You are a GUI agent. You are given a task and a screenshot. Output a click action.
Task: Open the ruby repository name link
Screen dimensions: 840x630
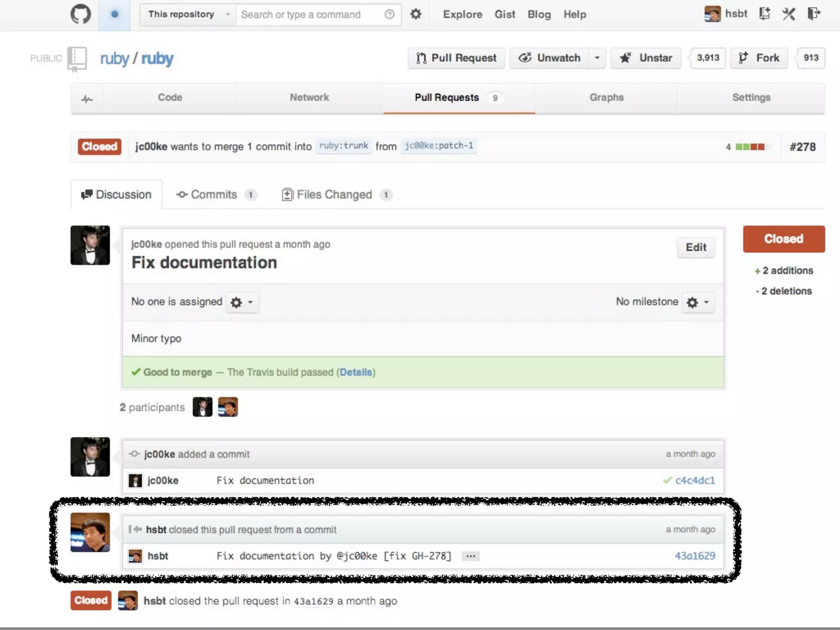(157, 59)
